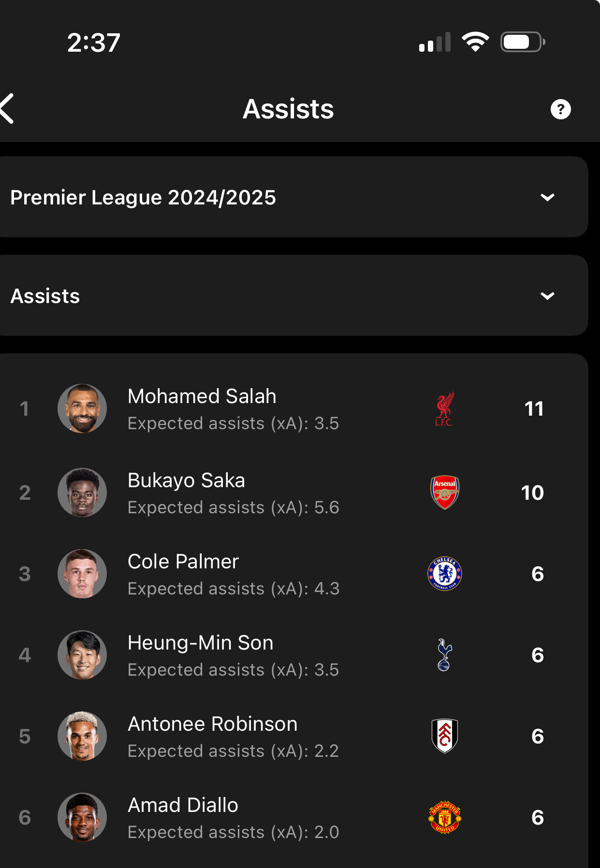The height and width of the screenshot is (868, 600).
Task: Tap the Chelsea club crest
Action: pyautogui.click(x=445, y=574)
